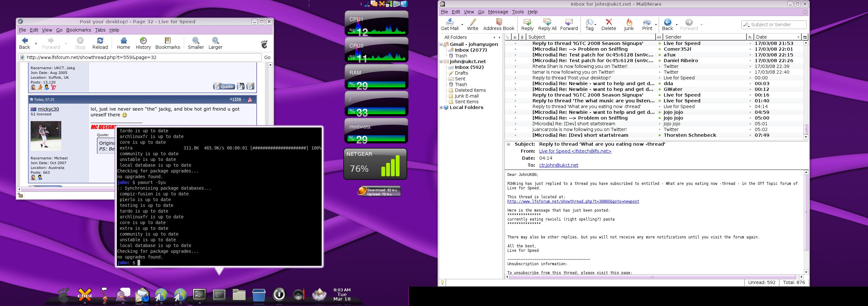The height and width of the screenshot is (306, 868).
Task: Click the Subject or Sender search field
Action: (x=774, y=25)
